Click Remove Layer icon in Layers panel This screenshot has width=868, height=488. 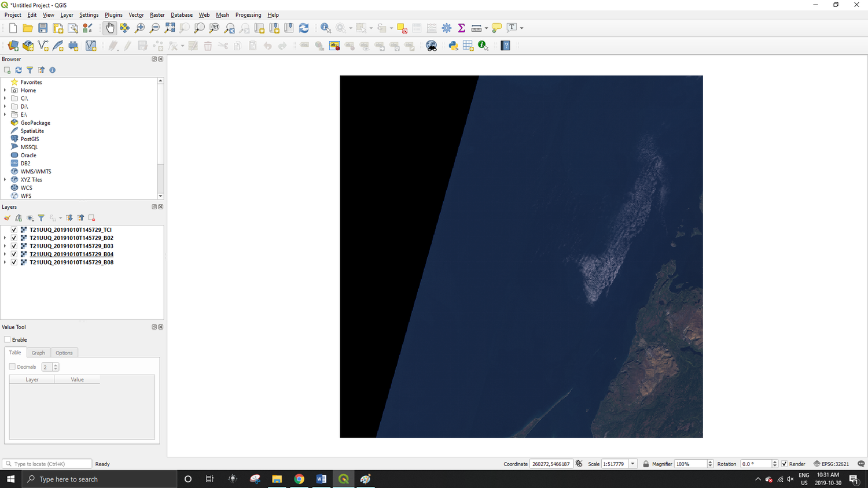pos(91,217)
